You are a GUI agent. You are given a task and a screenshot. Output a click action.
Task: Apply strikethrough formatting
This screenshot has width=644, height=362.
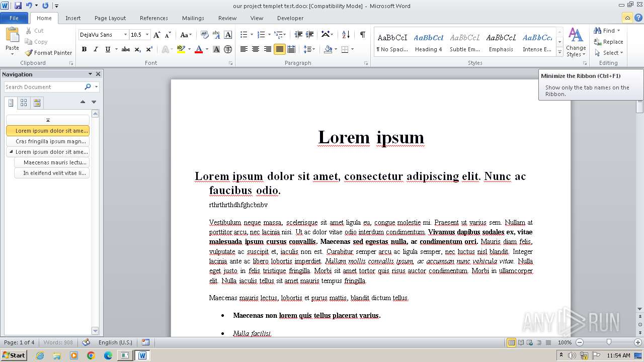pos(126,49)
